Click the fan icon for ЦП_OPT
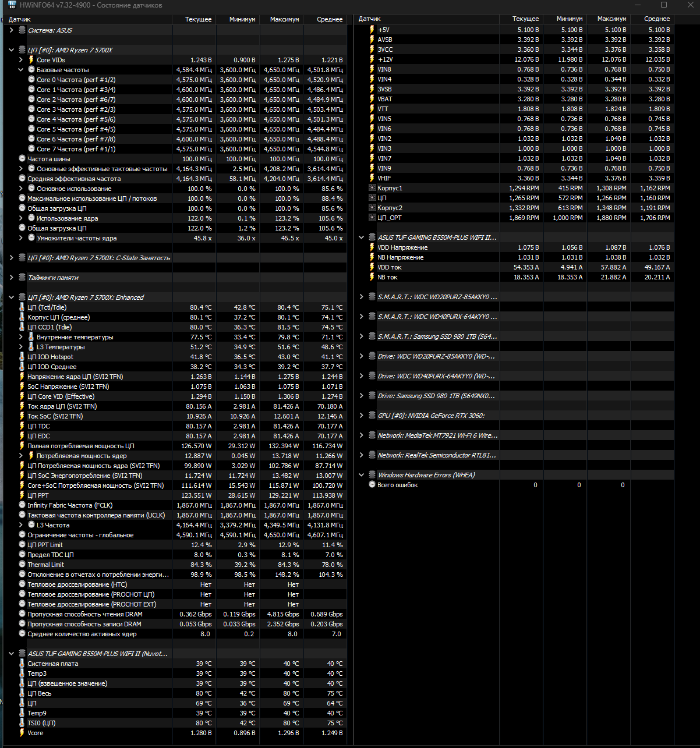 click(x=372, y=218)
